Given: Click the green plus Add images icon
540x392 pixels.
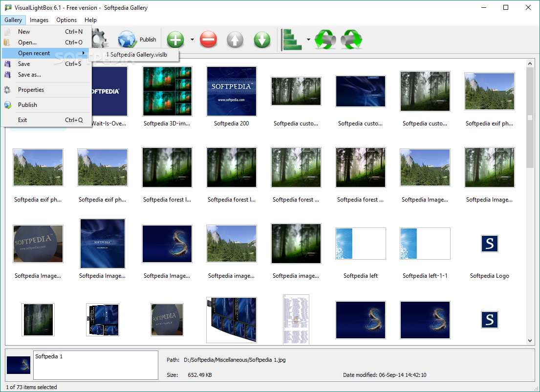Looking at the screenshot, I should 175,40.
